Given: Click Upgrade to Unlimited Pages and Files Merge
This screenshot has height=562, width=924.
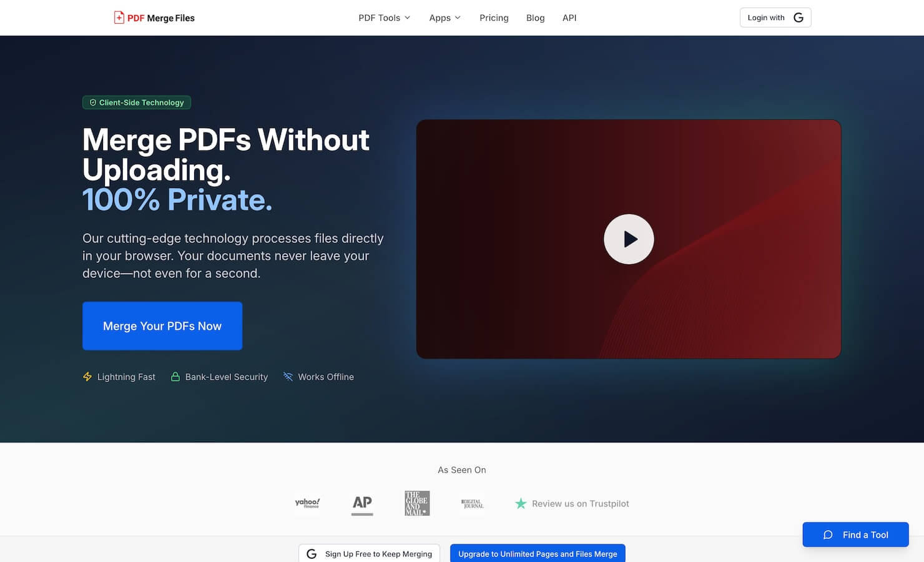Looking at the screenshot, I should [537, 554].
